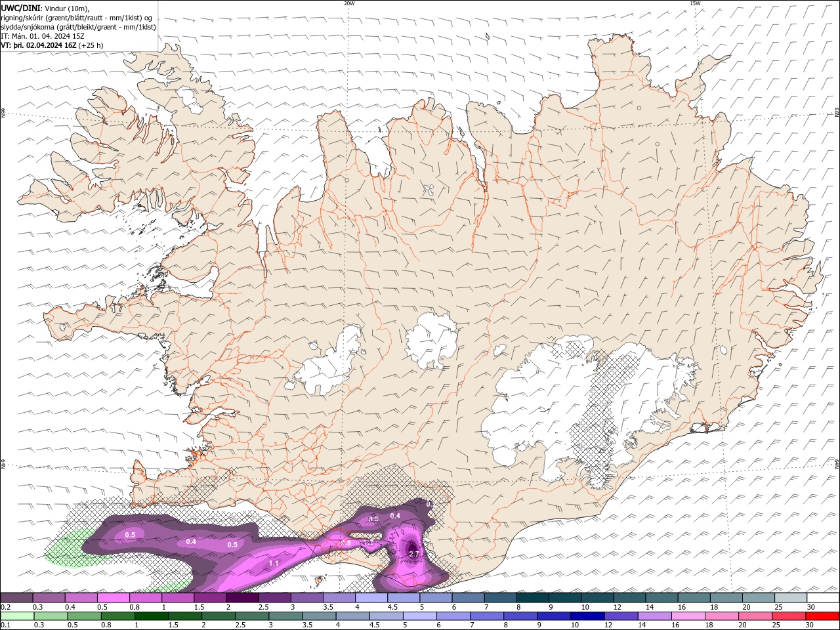Select the 3 grey-green rain legend swatch
The width and height of the screenshot is (840, 630).
(x=285, y=616)
